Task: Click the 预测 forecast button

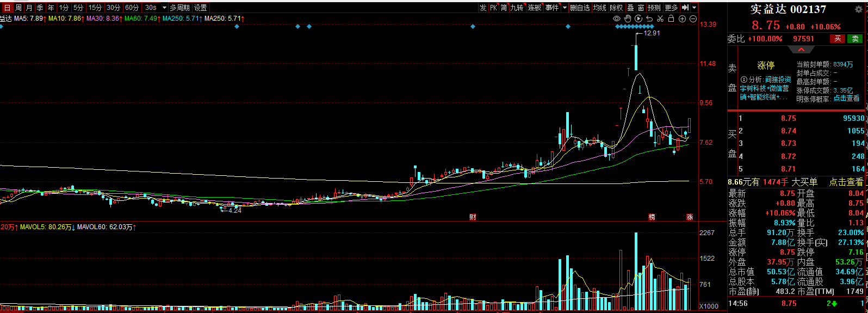Action: 655,8
